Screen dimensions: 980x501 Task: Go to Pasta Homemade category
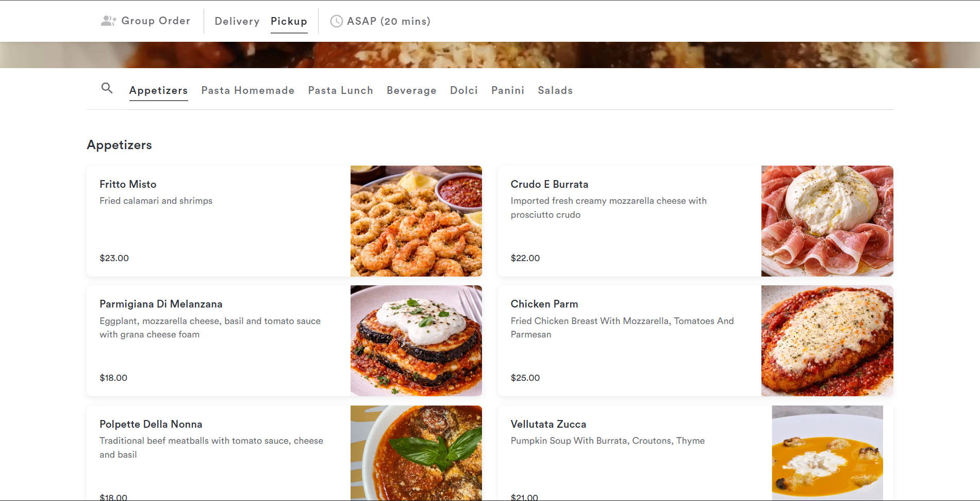[248, 90]
